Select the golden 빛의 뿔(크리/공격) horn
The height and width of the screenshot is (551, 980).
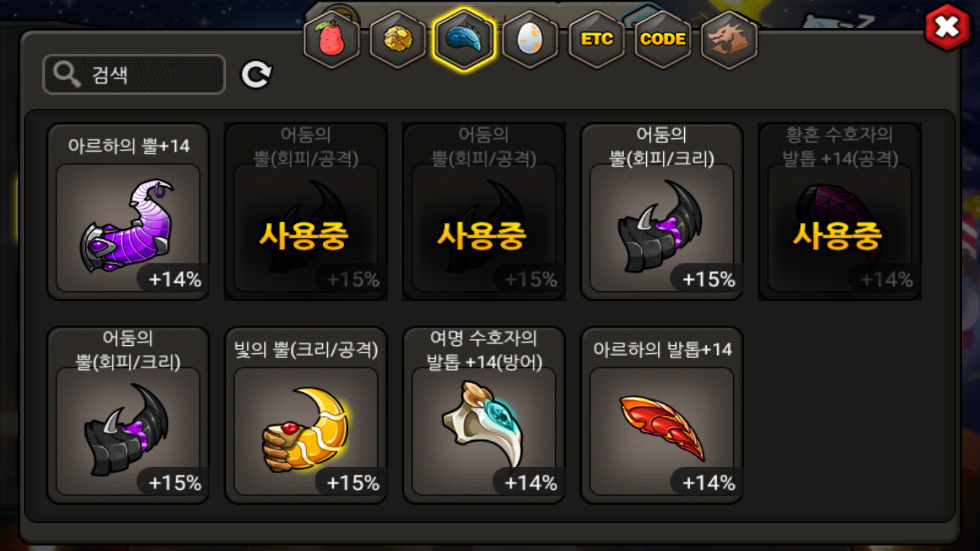pos(306,415)
